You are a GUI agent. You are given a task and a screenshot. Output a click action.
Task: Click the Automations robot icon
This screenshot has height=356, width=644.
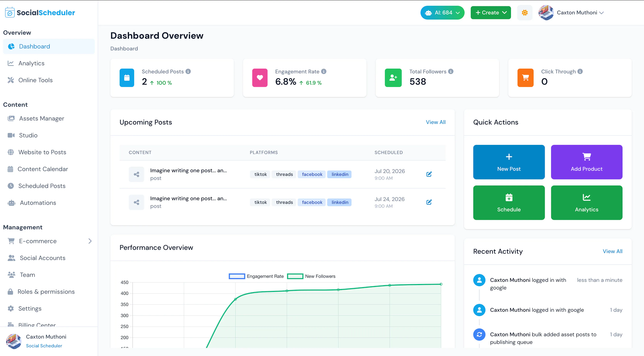(x=11, y=203)
